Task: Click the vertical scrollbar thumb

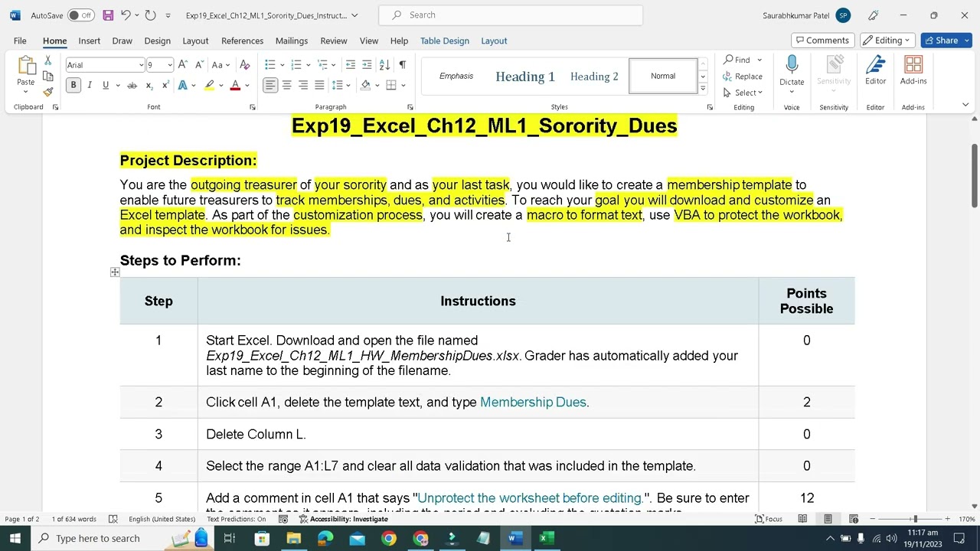Action: click(975, 175)
